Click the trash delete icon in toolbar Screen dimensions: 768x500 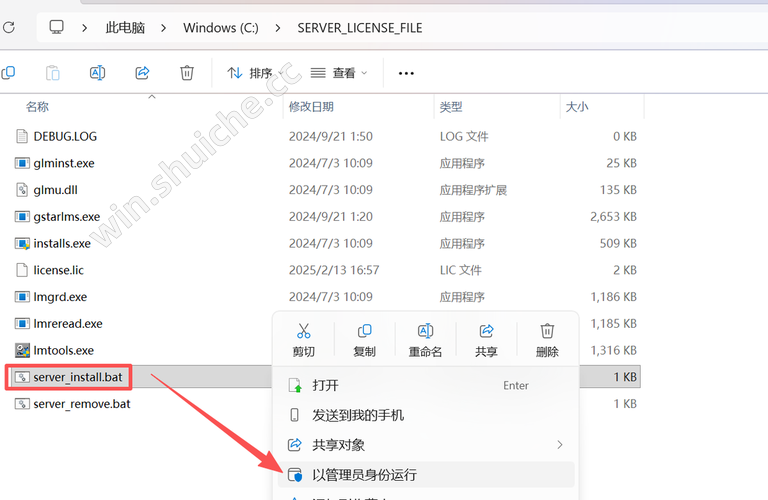pos(186,73)
